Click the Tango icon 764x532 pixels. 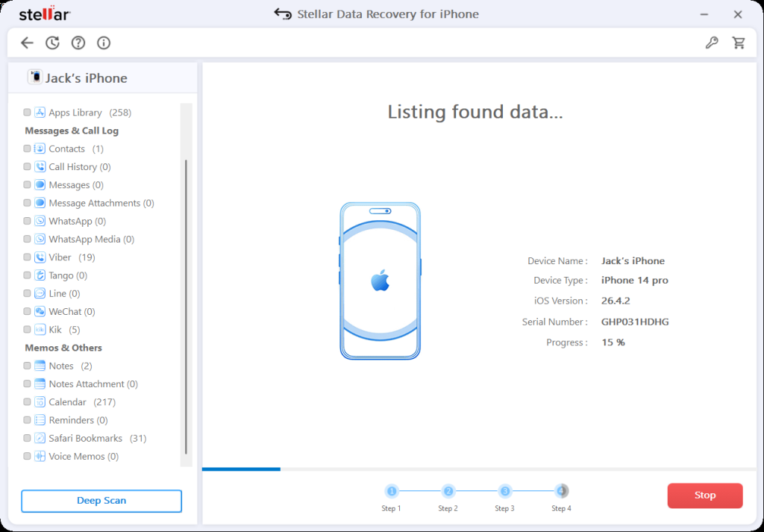pyautogui.click(x=40, y=275)
